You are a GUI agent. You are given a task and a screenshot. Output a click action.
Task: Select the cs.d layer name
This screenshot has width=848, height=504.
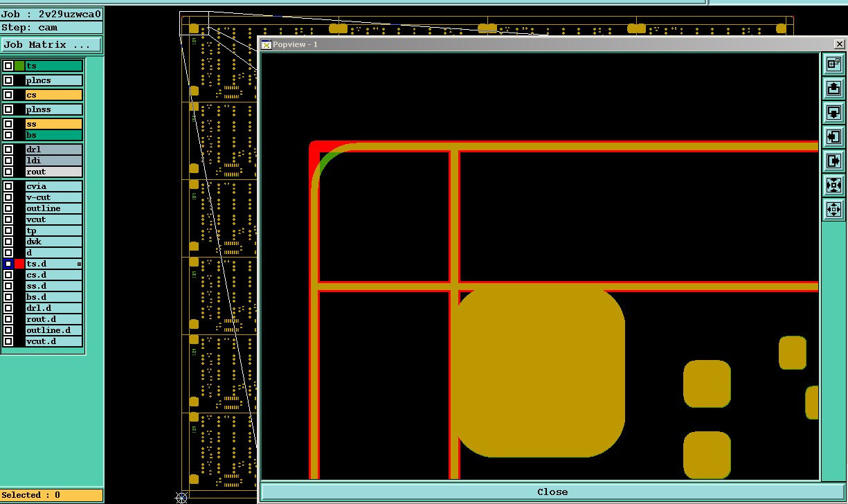pos(54,275)
